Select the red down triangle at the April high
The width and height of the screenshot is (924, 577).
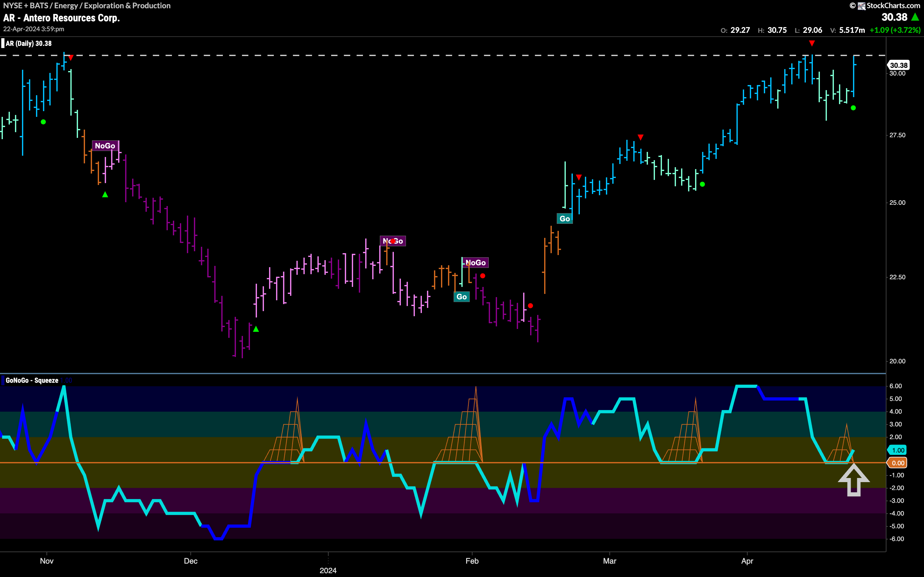[812, 43]
